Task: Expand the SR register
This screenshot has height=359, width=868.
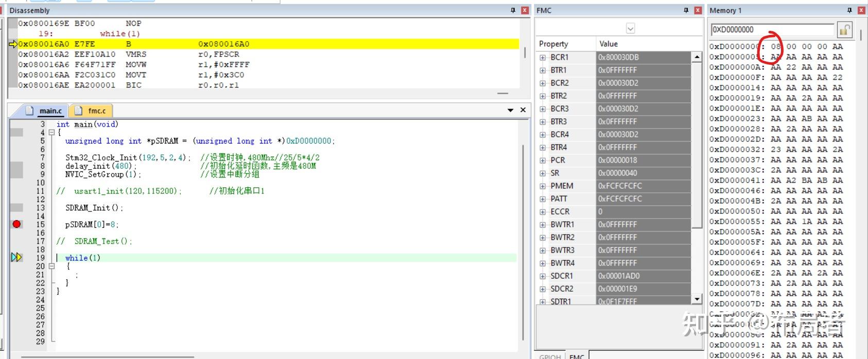Action: [x=543, y=173]
